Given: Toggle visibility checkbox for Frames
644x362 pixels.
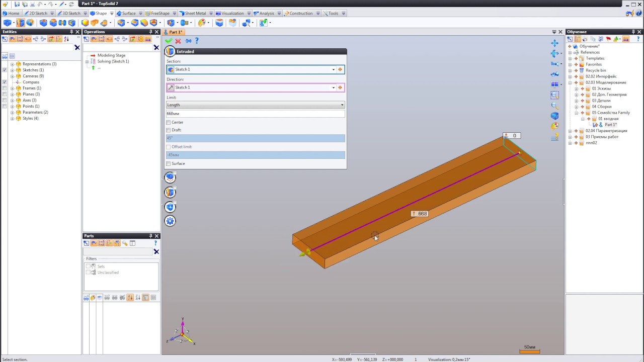Looking at the screenshot, I should pos(5,88).
